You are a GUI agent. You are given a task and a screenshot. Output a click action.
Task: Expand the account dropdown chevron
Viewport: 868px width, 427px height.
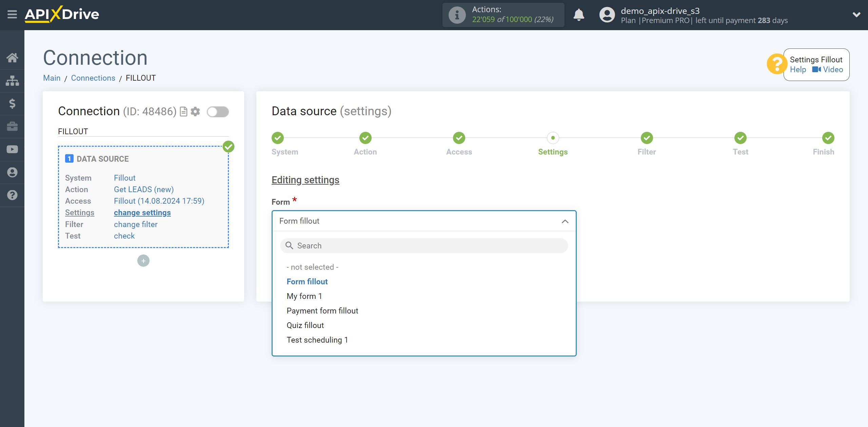856,15
